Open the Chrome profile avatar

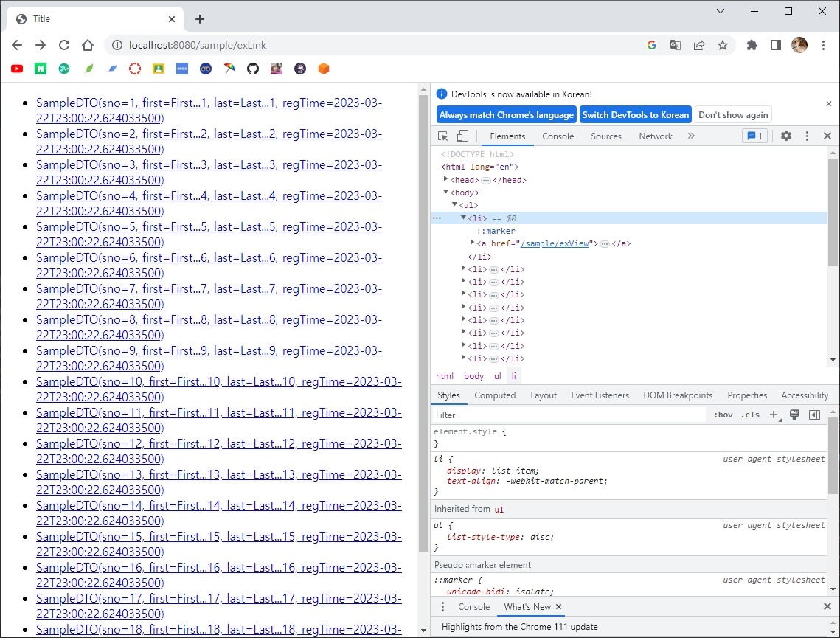799,45
